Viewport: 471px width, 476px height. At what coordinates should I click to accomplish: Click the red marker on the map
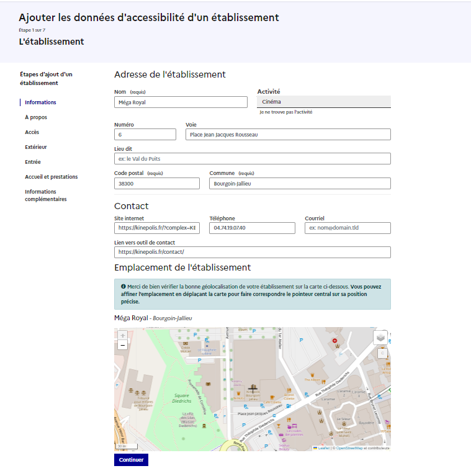click(x=336, y=341)
